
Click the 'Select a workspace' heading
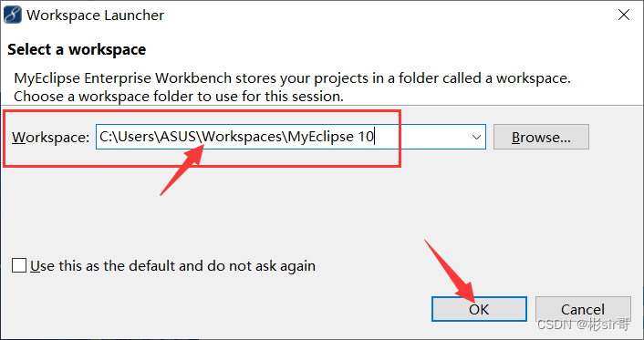(77, 49)
